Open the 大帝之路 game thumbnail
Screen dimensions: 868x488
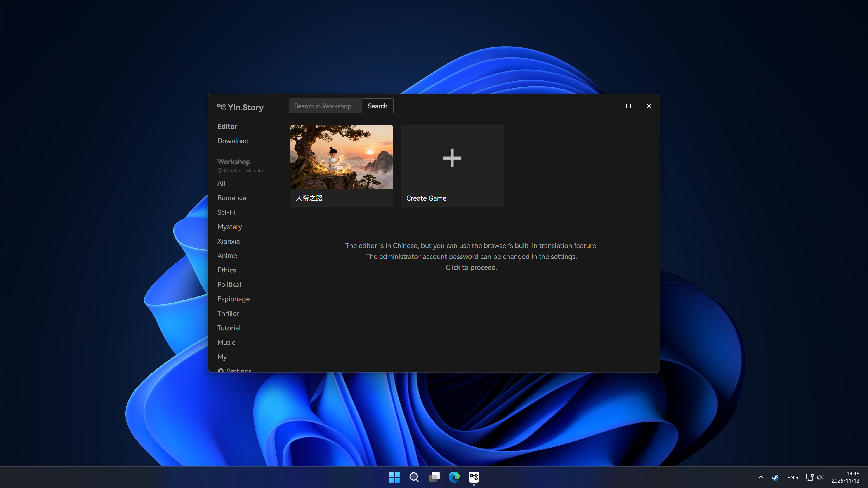coord(341,157)
